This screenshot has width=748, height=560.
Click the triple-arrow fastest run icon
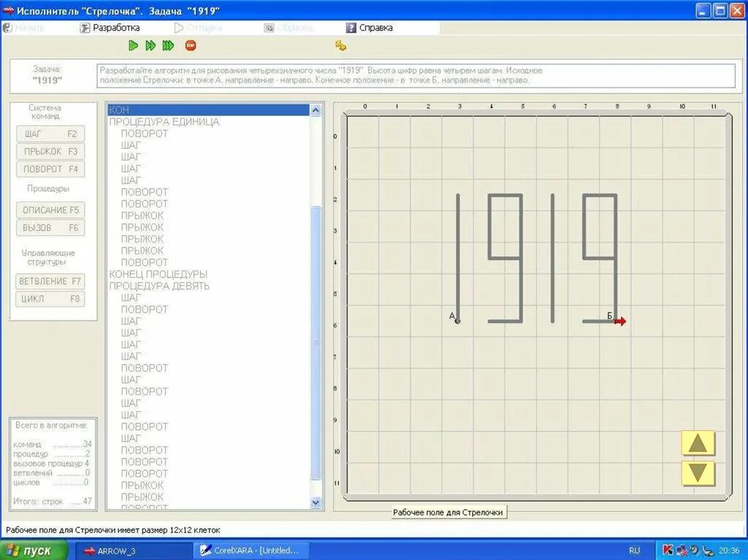coord(169,46)
